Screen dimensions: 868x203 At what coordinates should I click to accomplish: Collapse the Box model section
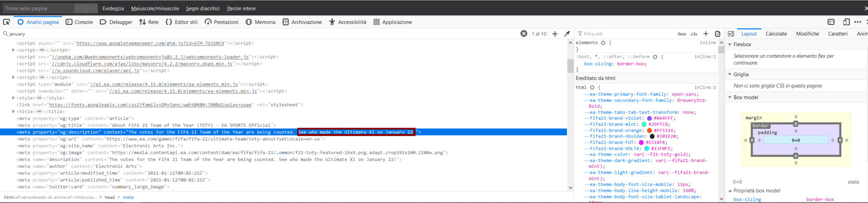point(730,97)
